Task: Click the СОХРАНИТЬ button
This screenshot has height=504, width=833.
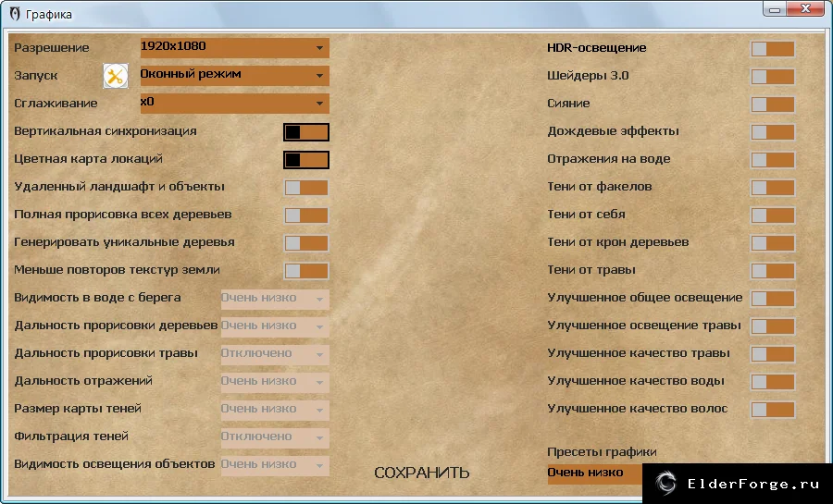Action: pos(422,473)
